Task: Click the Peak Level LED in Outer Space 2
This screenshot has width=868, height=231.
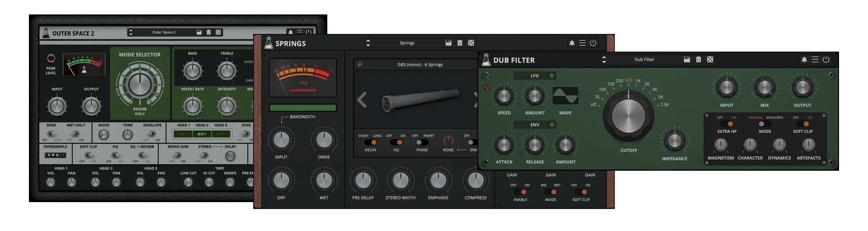Action: coord(51,58)
